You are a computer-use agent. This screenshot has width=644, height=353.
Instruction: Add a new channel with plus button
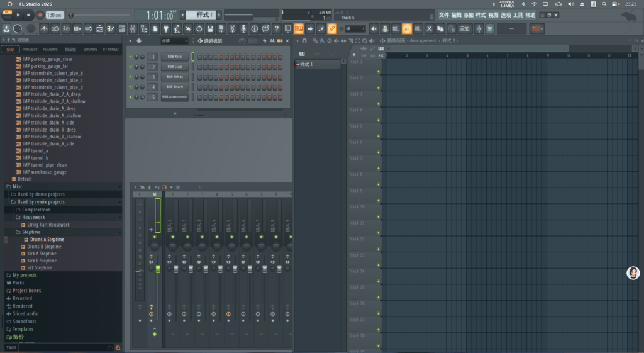coord(175,113)
